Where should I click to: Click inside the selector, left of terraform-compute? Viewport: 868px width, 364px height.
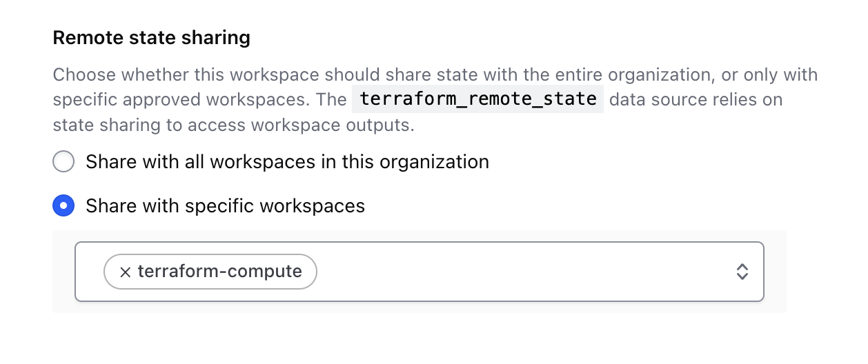click(89, 272)
